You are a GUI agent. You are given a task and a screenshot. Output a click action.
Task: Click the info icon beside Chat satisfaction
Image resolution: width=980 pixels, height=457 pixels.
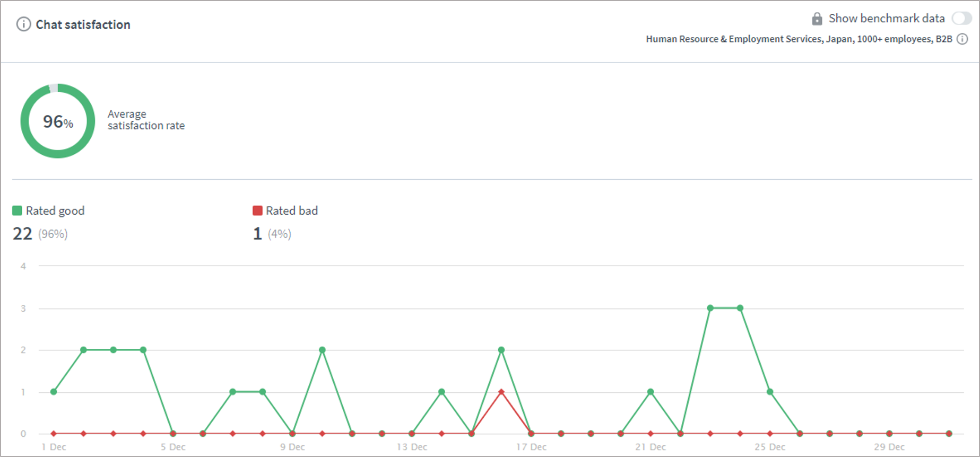23,24
